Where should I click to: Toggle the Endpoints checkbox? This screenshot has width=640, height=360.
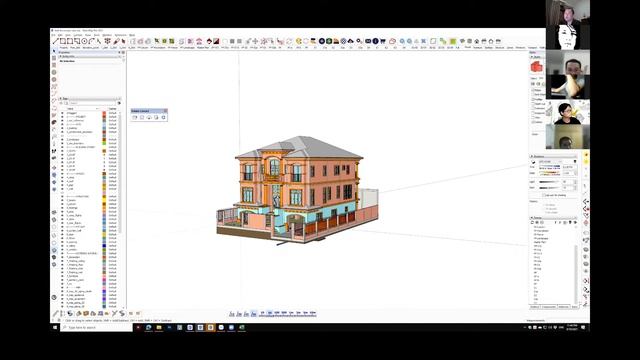pos(533,113)
